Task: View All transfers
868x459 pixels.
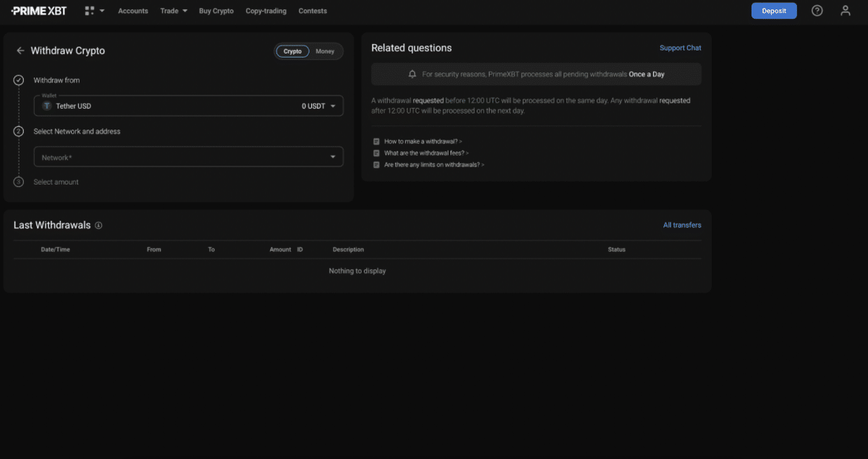Action: coord(682,225)
